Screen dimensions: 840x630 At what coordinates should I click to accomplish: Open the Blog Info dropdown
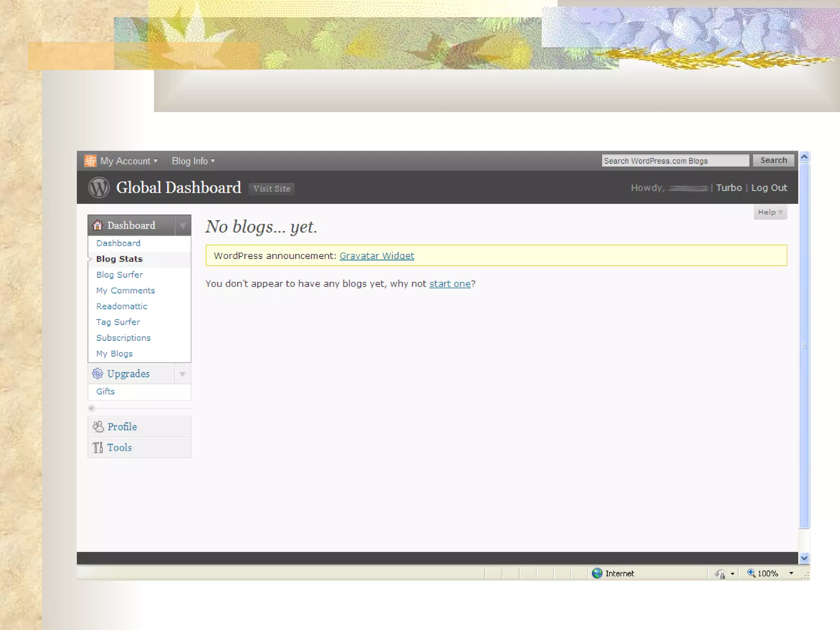pos(193,161)
